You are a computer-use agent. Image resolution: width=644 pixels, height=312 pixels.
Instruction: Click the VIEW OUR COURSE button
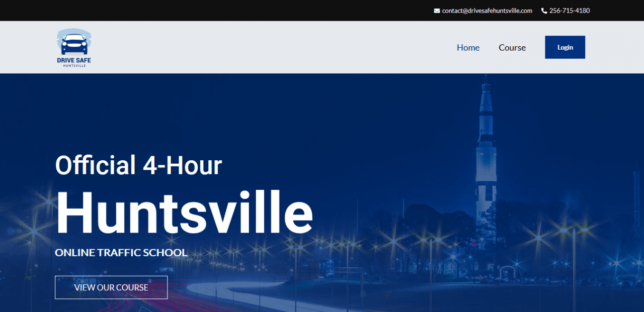(111, 287)
